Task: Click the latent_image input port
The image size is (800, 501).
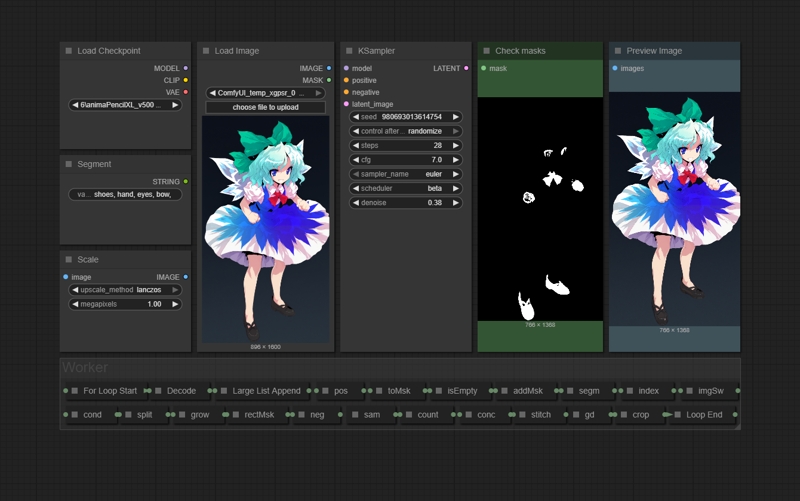Action: (x=346, y=104)
